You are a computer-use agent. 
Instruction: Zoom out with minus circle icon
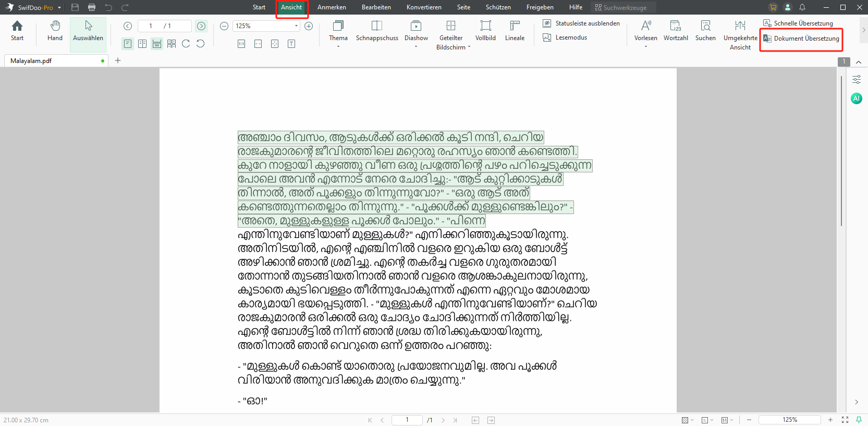(224, 26)
